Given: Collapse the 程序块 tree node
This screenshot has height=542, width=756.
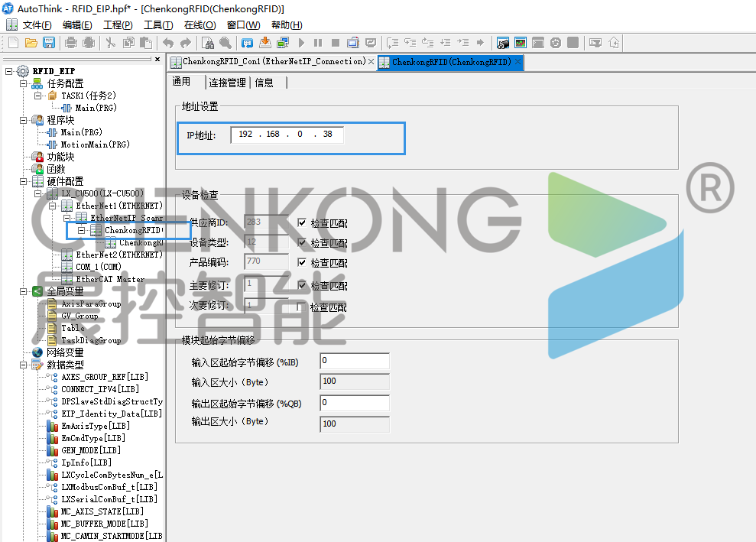Looking at the screenshot, I should [23, 120].
